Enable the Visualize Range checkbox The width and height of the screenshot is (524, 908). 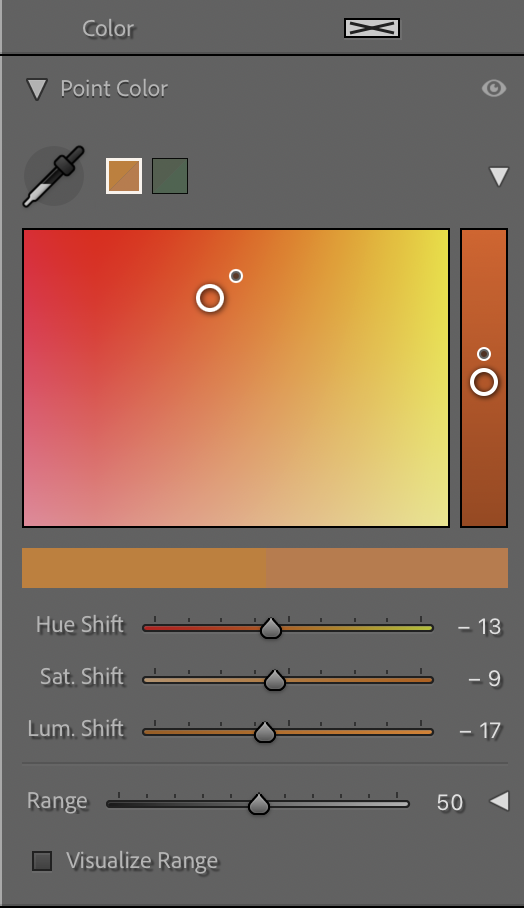point(42,861)
